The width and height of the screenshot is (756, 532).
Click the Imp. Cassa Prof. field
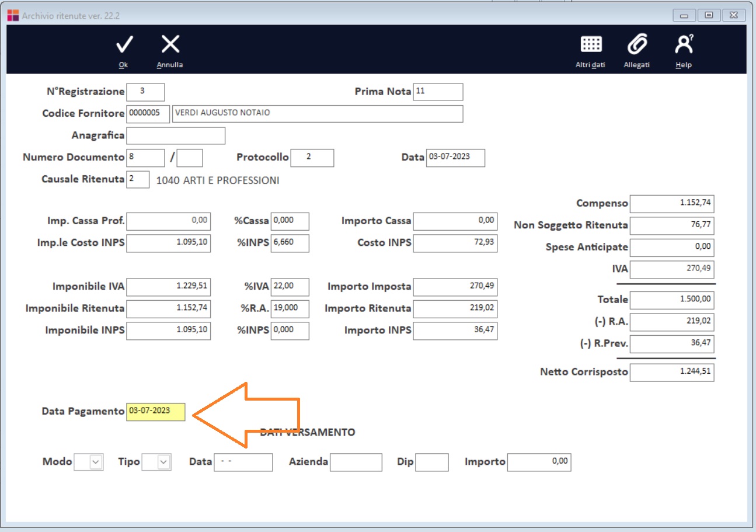[x=168, y=221]
